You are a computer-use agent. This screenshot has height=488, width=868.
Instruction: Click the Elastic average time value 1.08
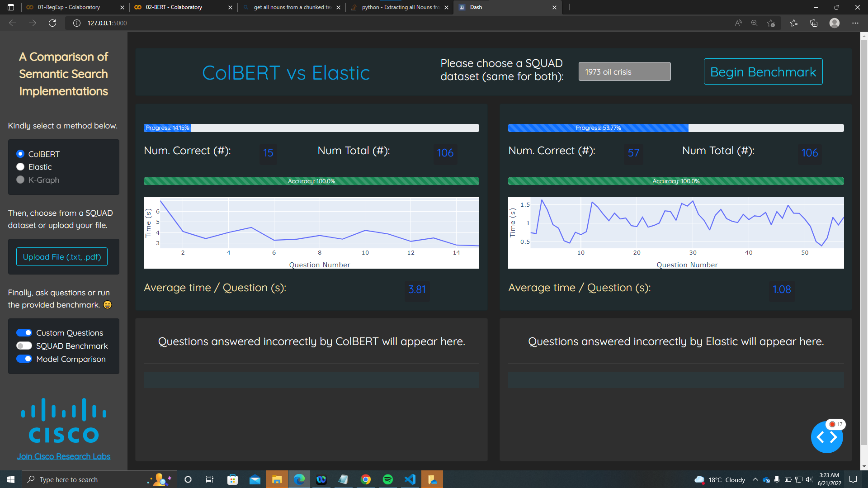pyautogui.click(x=782, y=289)
